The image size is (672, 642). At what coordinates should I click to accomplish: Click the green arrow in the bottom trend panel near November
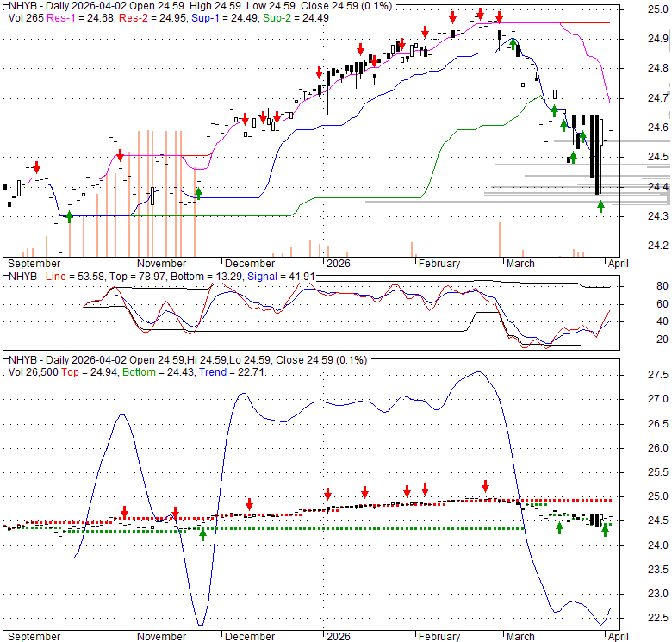pyautogui.click(x=203, y=534)
